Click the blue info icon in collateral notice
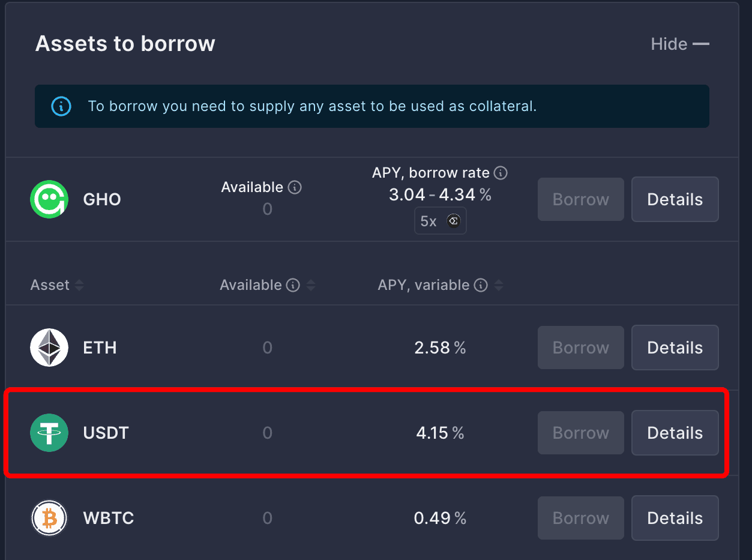Viewport: 752px width, 560px height. coord(61,107)
